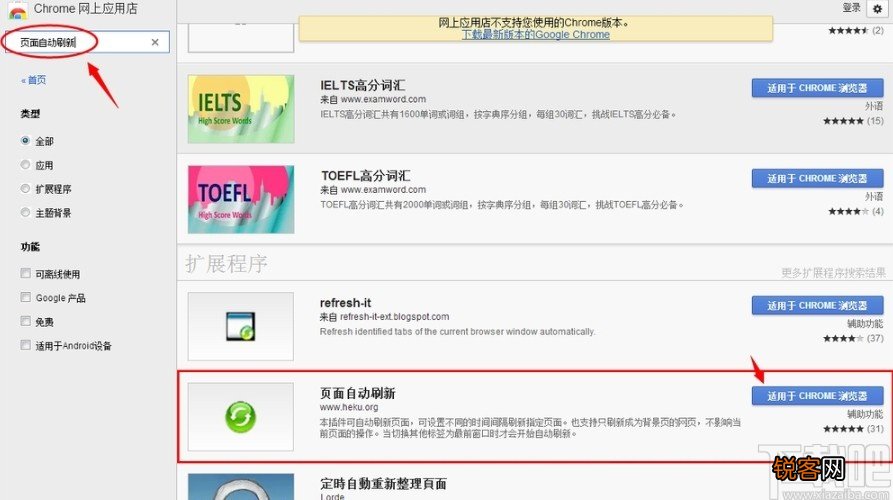Image resolution: width=893 pixels, height=500 pixels.
Task: Add 页面自动刷新 with 适用于 CHROME 浏览器 button
Action: coord(817,396)
